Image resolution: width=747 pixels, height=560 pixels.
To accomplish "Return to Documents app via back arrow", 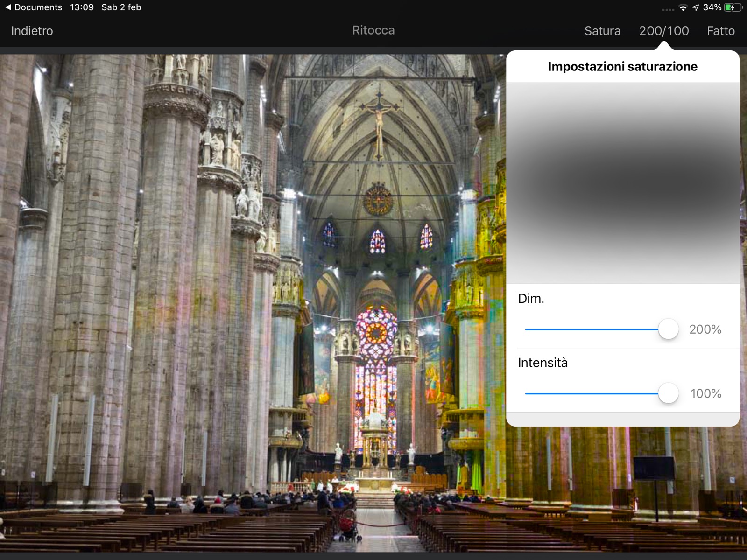I will (34, 7).
